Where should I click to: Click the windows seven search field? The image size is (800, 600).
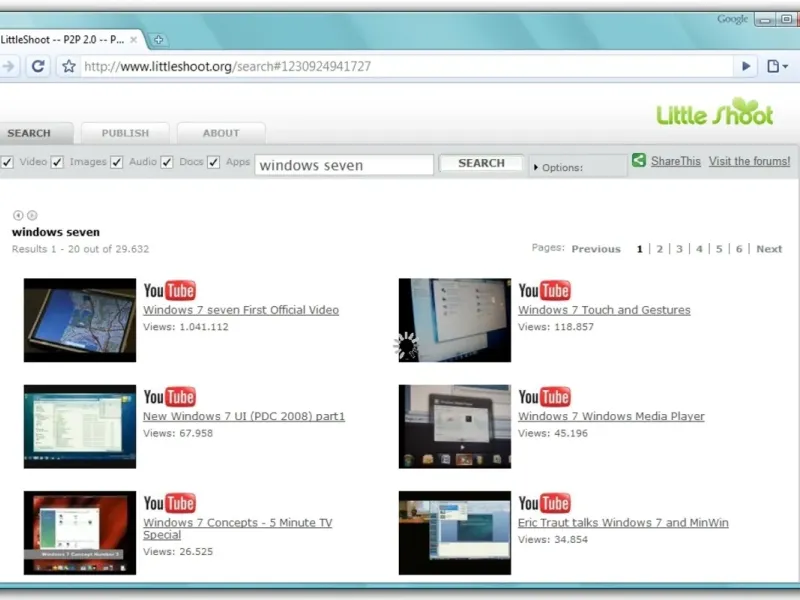[x=344, y=165]
